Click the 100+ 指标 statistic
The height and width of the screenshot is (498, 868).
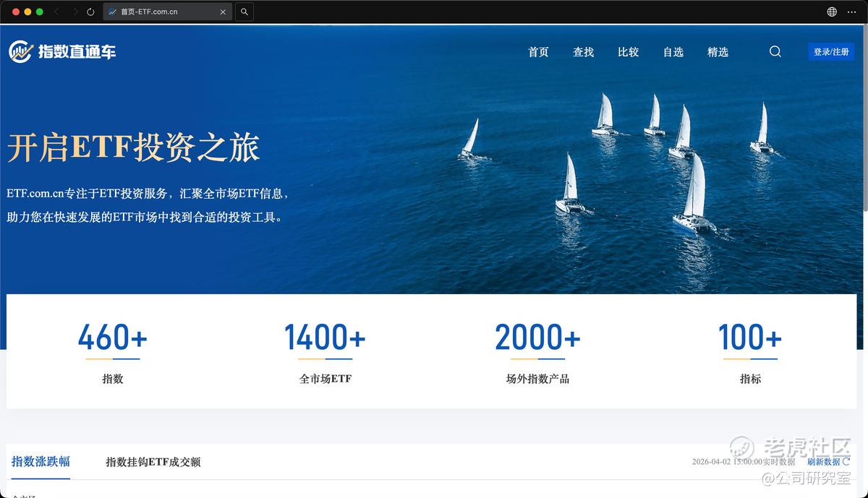click(750, 352)
